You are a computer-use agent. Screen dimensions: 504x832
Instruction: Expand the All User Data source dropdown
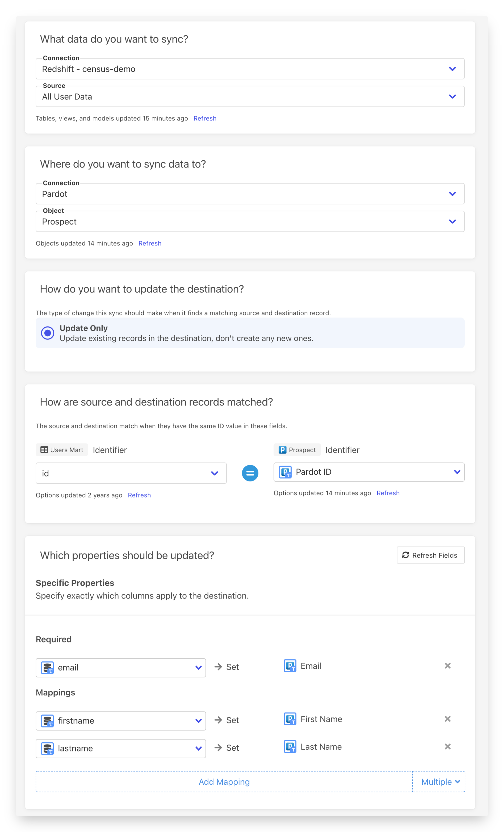pyautogui.click(x=250, y=97)
